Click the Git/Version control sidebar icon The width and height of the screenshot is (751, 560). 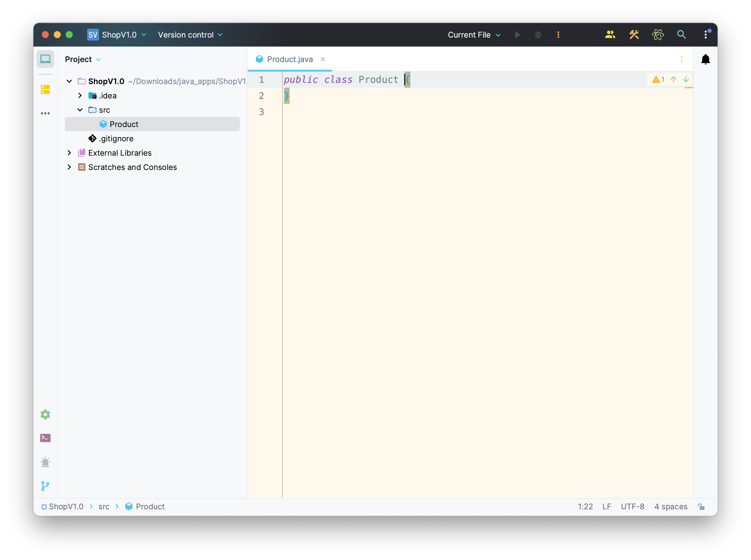point(46,486)
